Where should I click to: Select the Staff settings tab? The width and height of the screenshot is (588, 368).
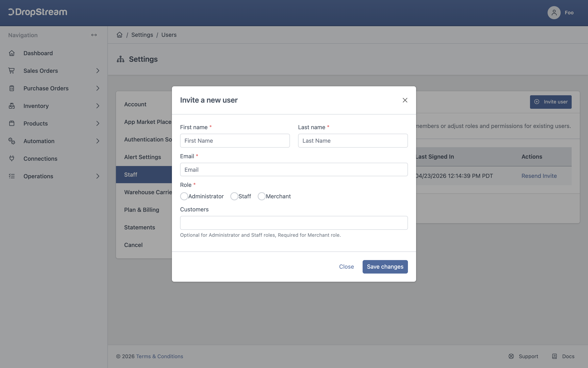click(x=144, y=175)
